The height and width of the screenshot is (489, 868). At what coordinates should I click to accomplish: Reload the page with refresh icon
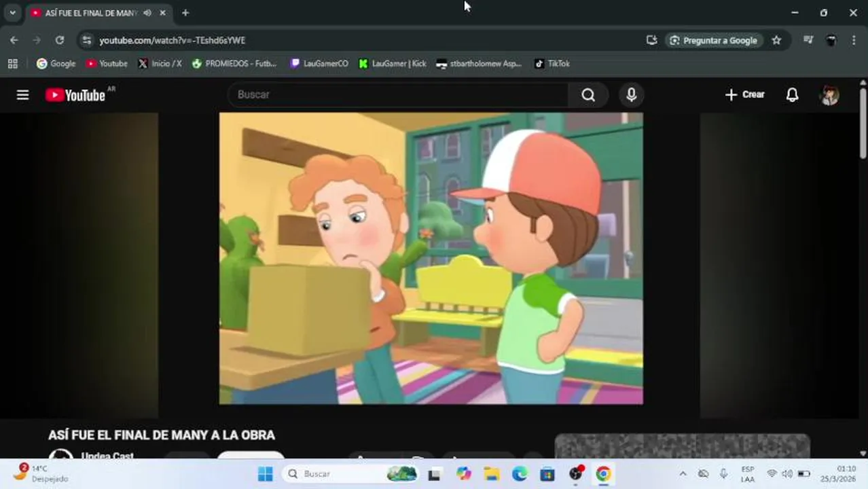click(x=60, y=40)
